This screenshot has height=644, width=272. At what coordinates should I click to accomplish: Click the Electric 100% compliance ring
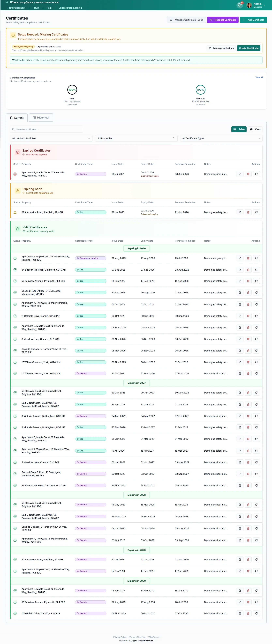click(x=200, y=90)
